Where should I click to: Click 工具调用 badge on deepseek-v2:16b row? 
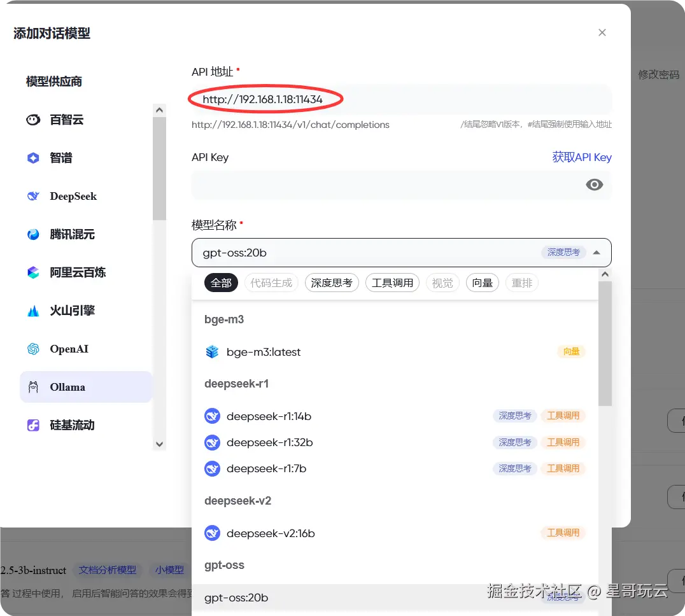tap(563, 533)
